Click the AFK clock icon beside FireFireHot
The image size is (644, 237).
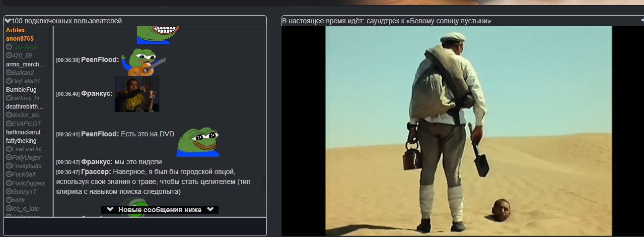(9, 149)
